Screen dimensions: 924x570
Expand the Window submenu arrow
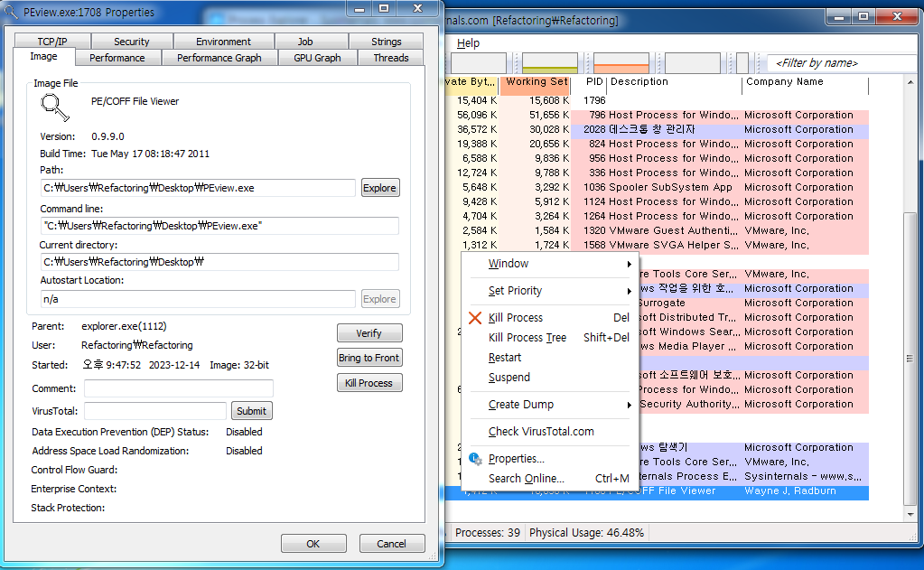pos(629,264)
